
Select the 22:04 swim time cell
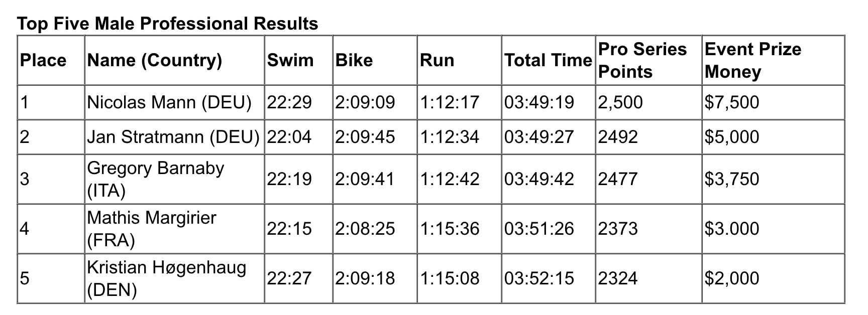[x=298, y=137]
